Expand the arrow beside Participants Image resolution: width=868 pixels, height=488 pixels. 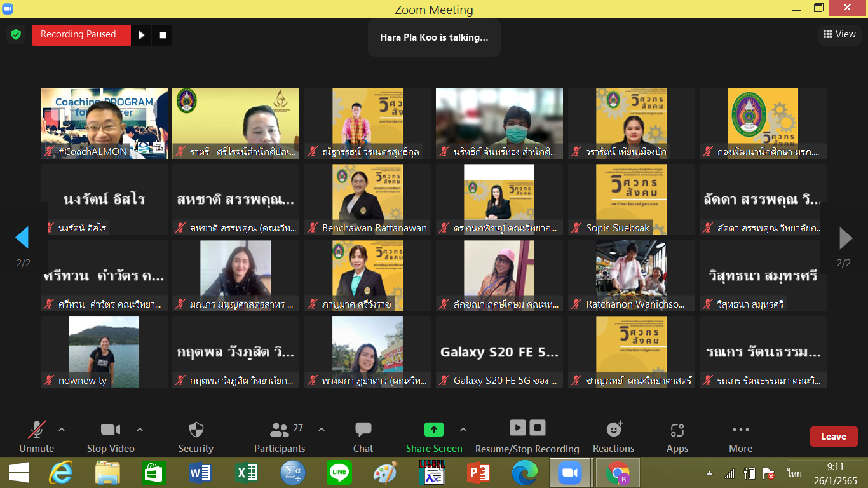[x=322, y=430]
